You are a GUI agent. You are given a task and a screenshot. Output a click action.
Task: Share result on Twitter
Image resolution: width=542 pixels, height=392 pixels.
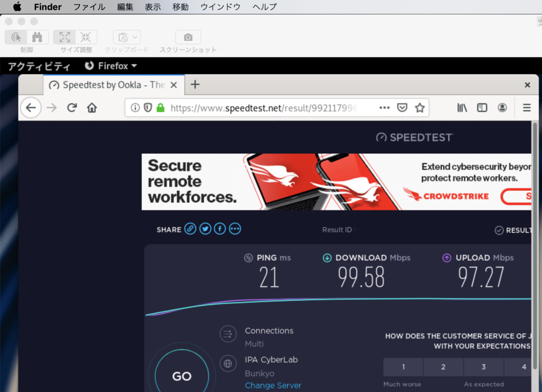(x=206, y=229)
